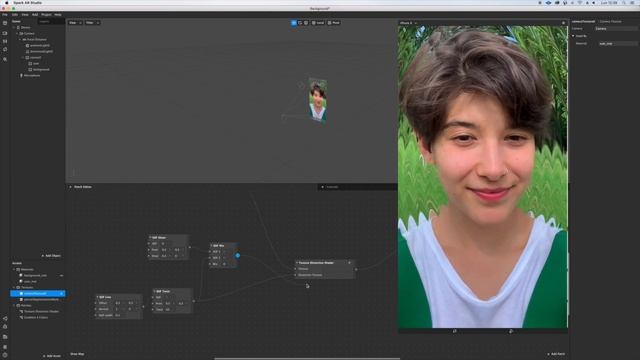Select directionalLight0 in Scene panel
The image size is (640, 360).
tap(41, 51)
